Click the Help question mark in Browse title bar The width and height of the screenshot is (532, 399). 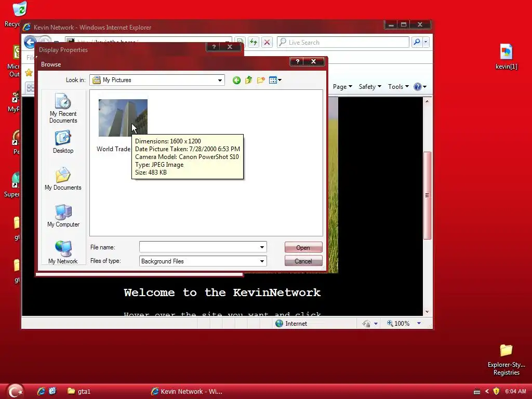tap(298, 61)
